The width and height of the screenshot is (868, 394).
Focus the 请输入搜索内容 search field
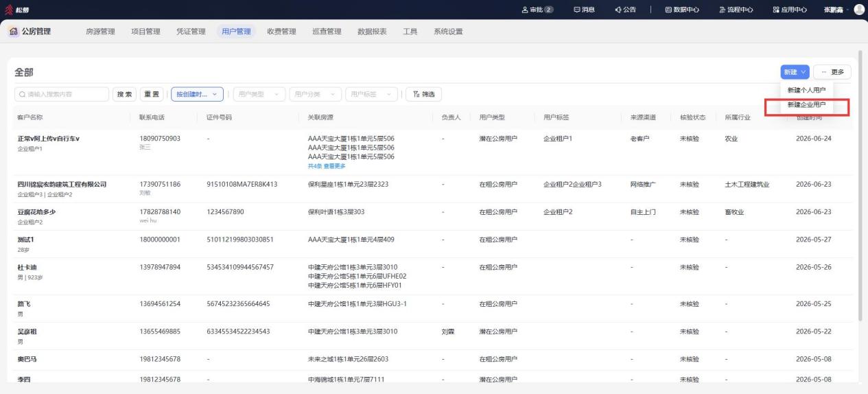(62, 94)
